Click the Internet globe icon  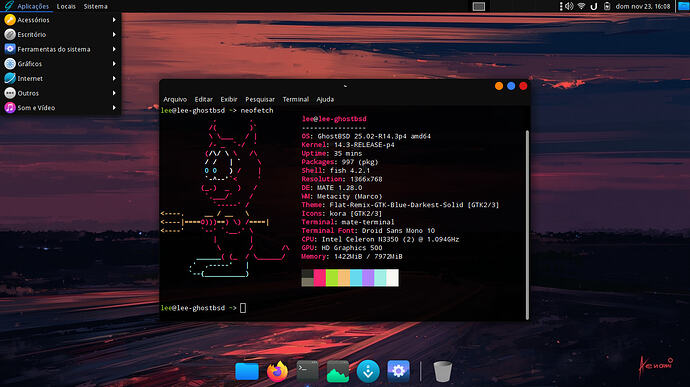coord(10,78)
